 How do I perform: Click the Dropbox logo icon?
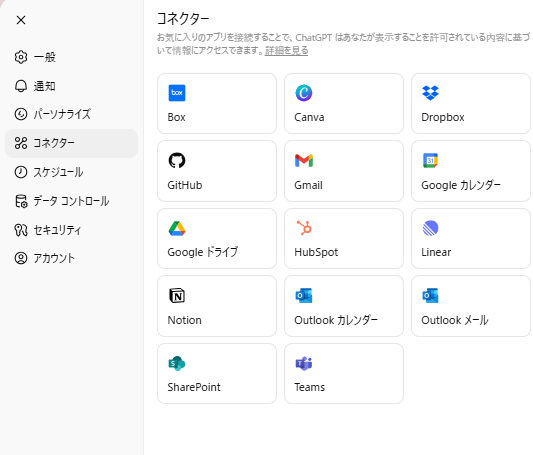pos(430,93)
